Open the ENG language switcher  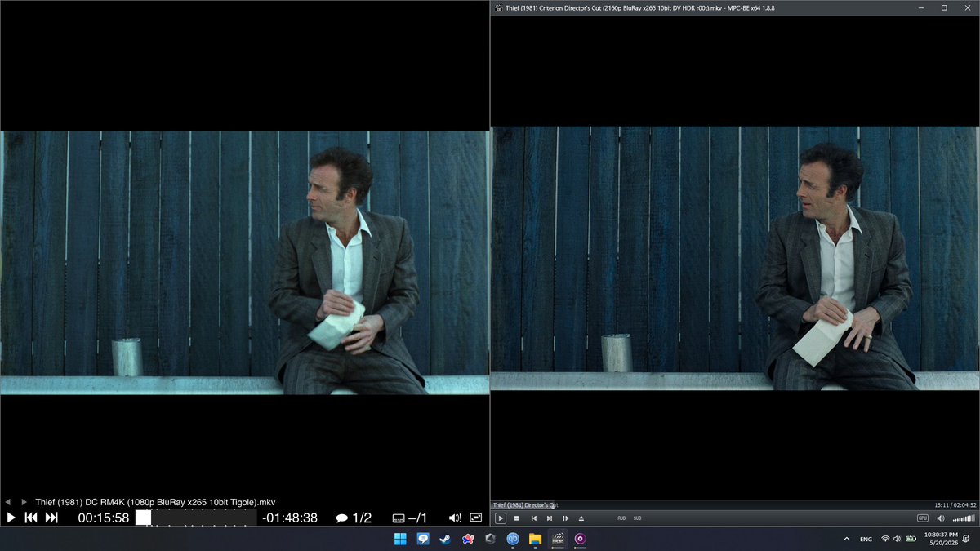(866, 539)
